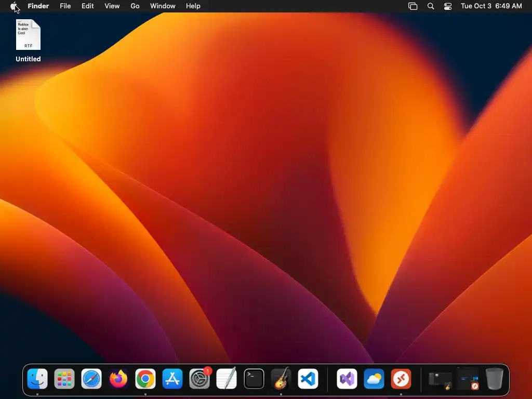Open Visual Studio Code from the Dock
Image resolution: width=532 pixels, height=399 pixels.
coord(308,379)
